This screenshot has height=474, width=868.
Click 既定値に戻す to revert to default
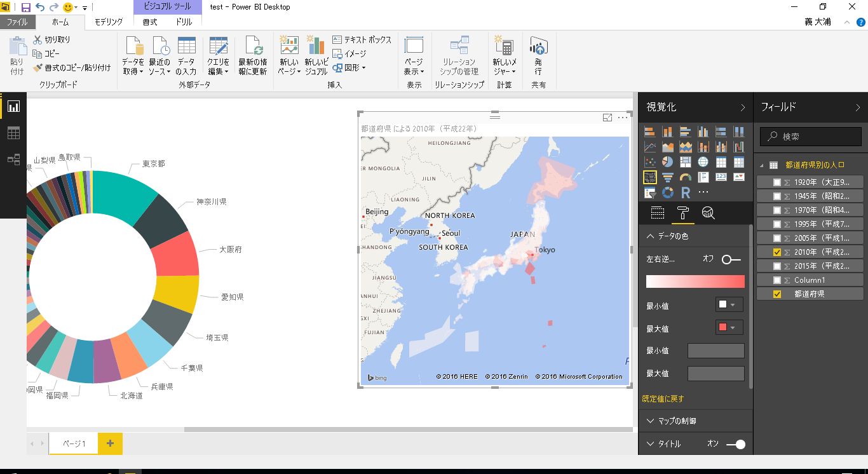(x=663, y=398)
